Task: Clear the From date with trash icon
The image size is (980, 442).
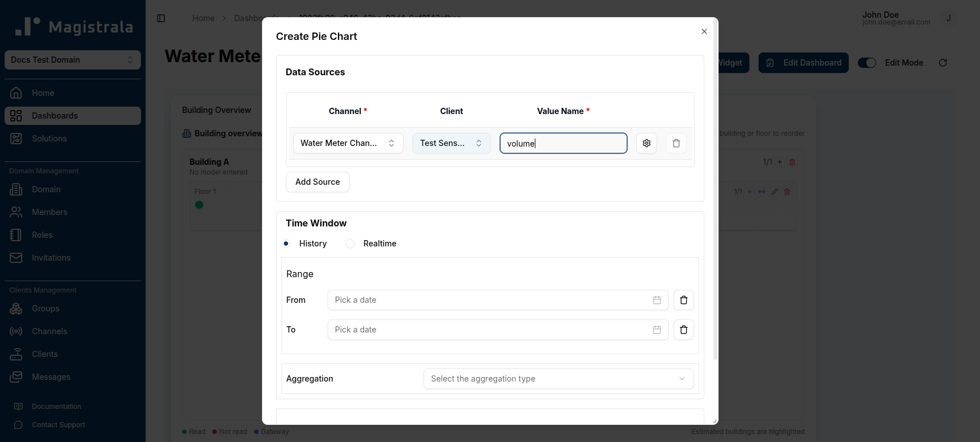Action: coord(684,300)
